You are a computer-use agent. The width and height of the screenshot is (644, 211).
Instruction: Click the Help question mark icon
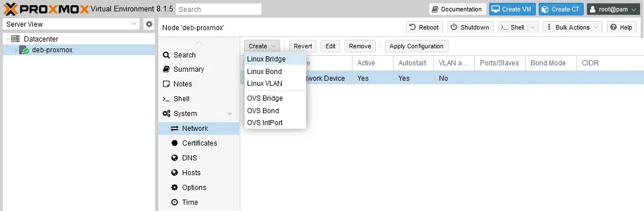tap(614, 27)
